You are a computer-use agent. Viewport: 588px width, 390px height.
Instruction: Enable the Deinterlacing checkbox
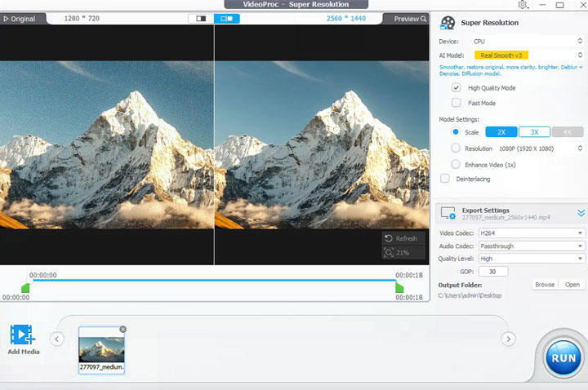click(445, 179)
